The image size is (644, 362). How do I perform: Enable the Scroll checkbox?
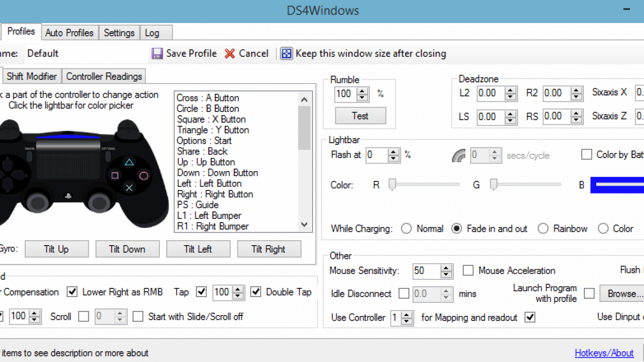(x=83, y=316)
